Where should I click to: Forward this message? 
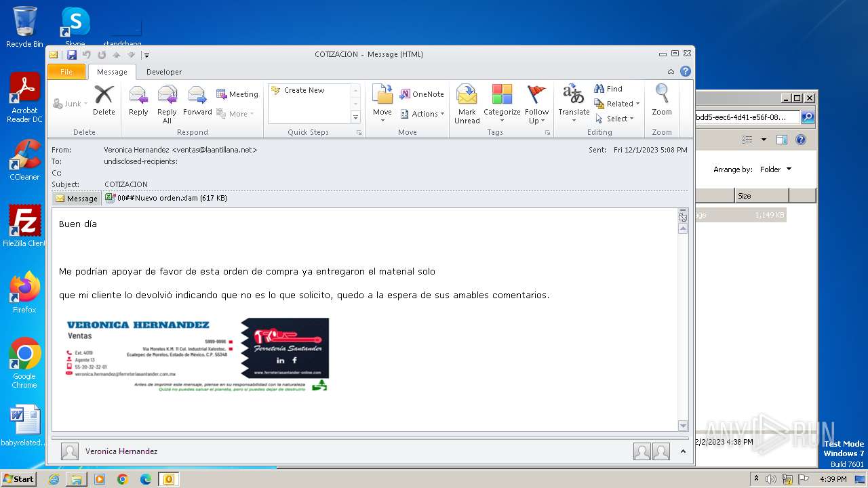tap(197, 100)
